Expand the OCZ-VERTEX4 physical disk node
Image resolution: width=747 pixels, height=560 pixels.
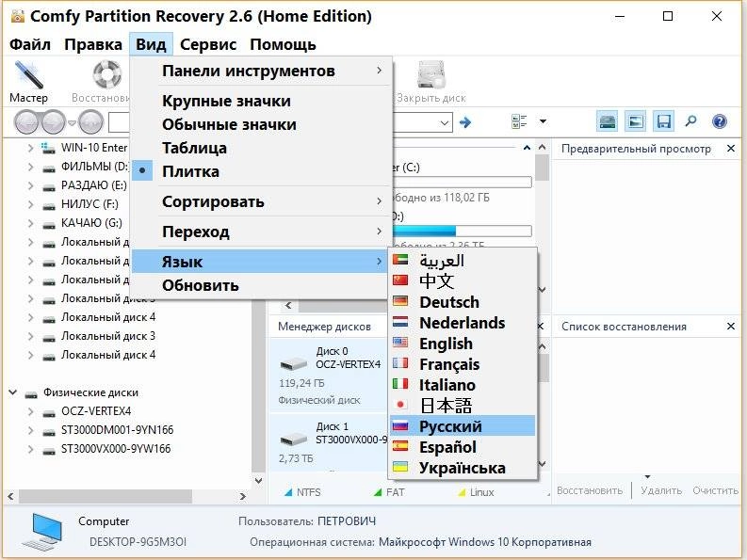click(x=30, y=411)
